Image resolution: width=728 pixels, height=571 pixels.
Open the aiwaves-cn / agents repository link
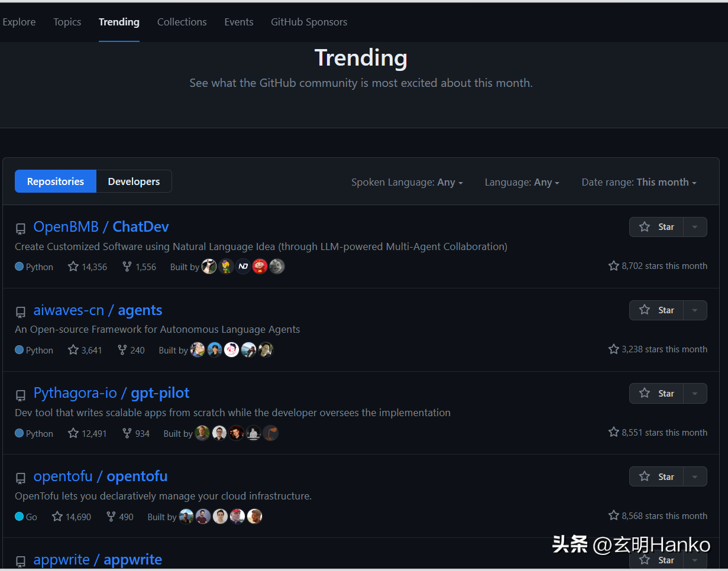pyautogui.click(x=98, y=310)
